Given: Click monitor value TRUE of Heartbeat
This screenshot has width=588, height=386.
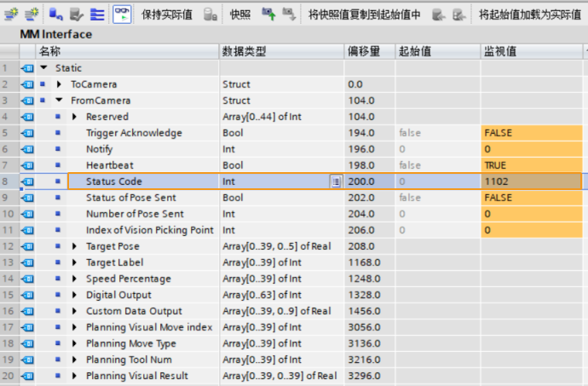Looking at the screenshot, I should [532, 165].
